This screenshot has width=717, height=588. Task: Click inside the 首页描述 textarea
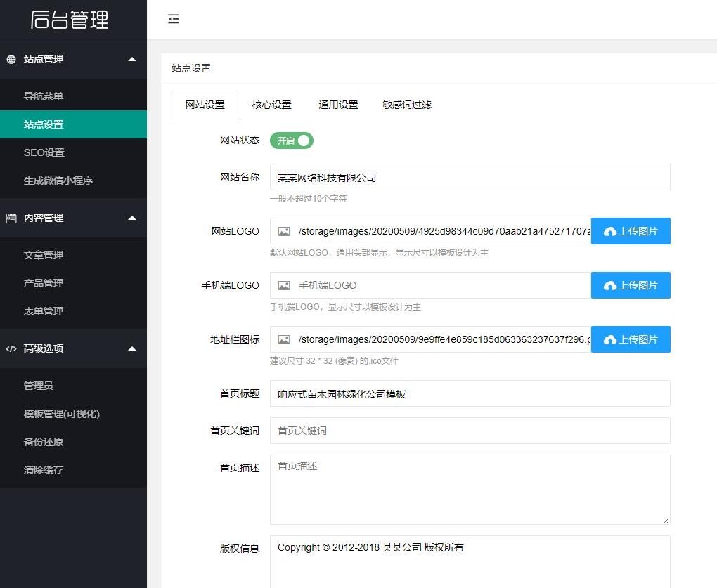pyautogui.click(x=470, y=490)
